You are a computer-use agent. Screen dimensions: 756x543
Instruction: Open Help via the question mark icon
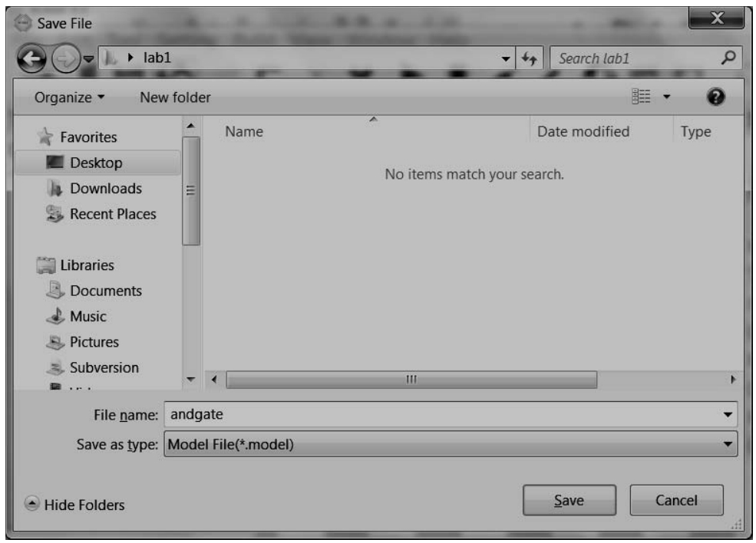pyautogui.click(x=715, y=97)
